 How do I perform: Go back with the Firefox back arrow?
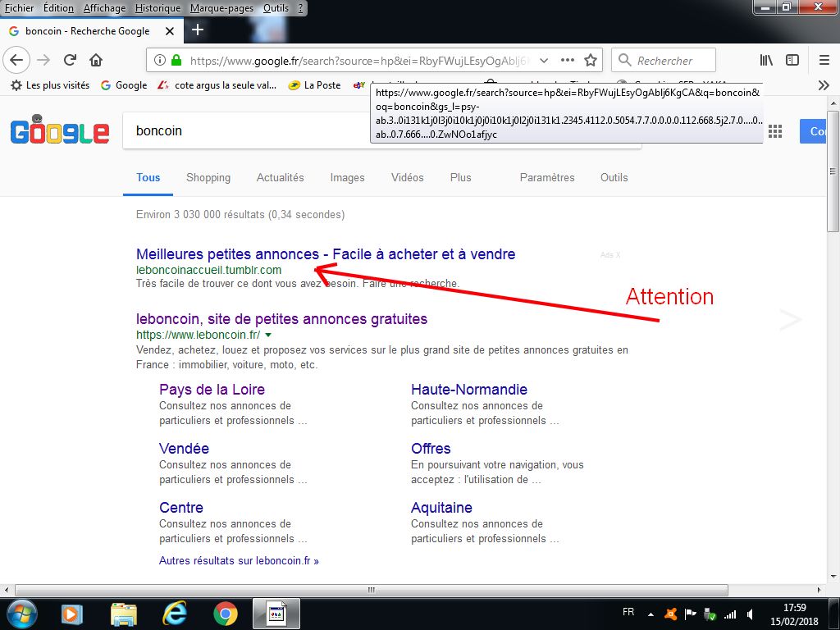[x=16, y=60]
